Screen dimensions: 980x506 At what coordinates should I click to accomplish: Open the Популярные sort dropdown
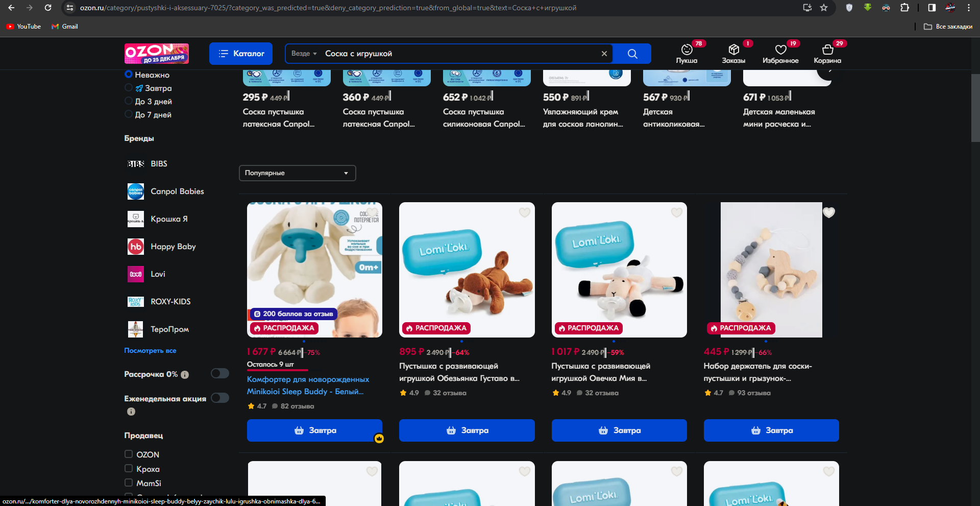coord(297,173)
